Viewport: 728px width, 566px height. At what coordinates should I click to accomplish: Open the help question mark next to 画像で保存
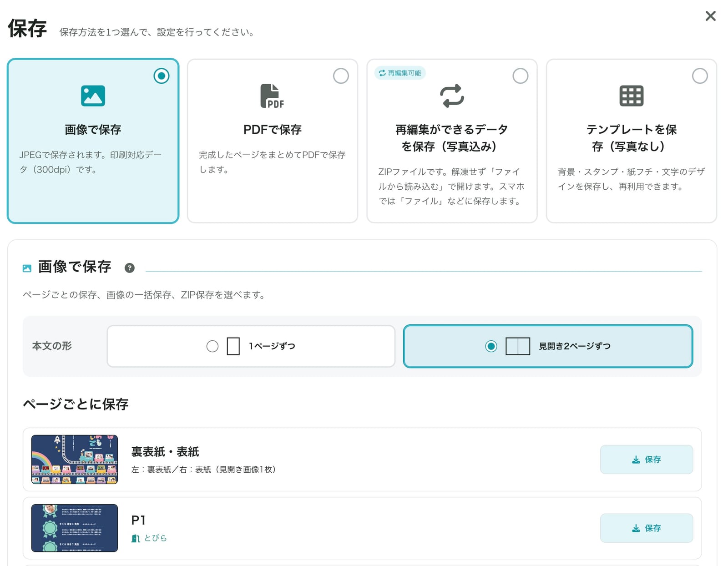click(130, 268)
